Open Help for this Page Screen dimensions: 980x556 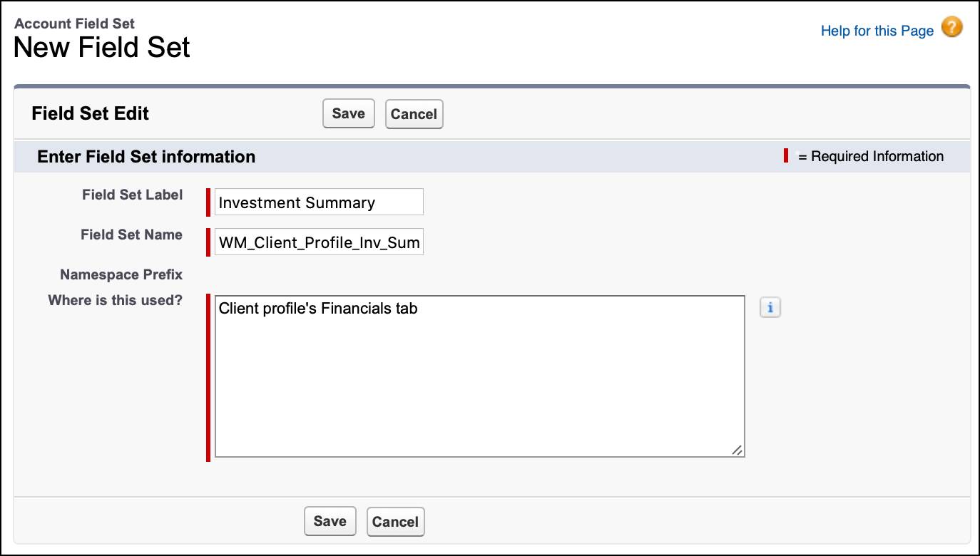(x=877, y=31)
